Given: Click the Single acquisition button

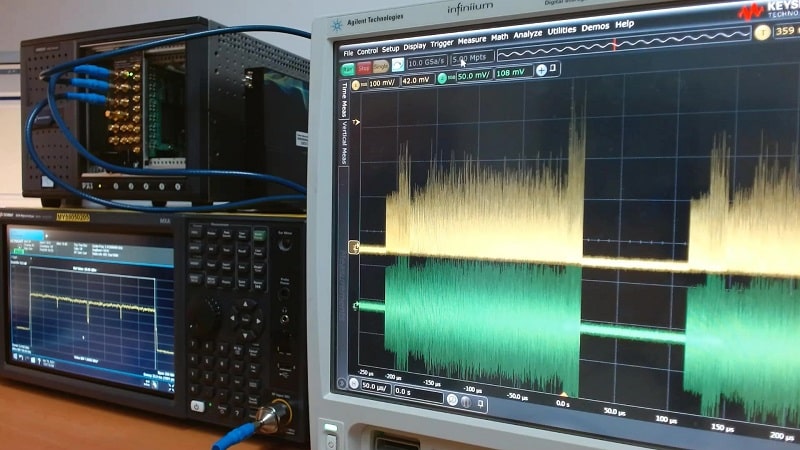Looking at the screenshot, I should click(x=381, y=66).
